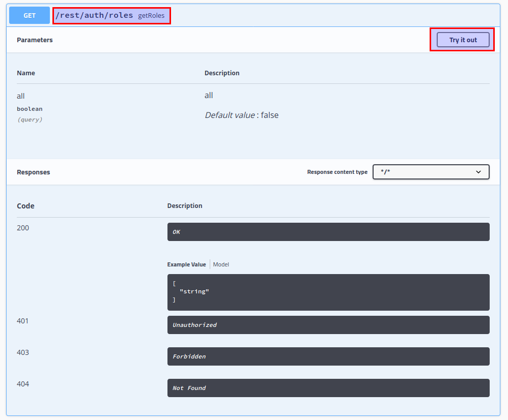The image size is (508, 420).
Task: Collapse the GET operation via its method badge
Action: pyautogui.click(x=30, y=15)
